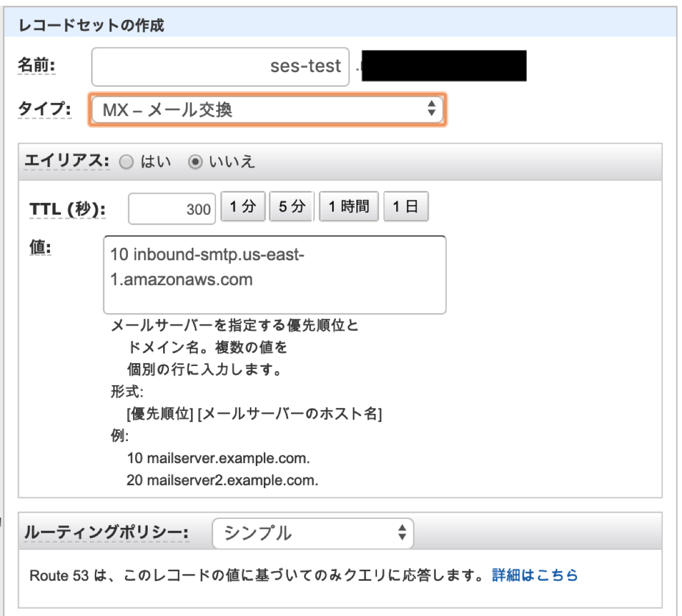Viewport: 682px width, 616px height.
Task: Set TTL using the 1日 button
Action: [406, 206]
